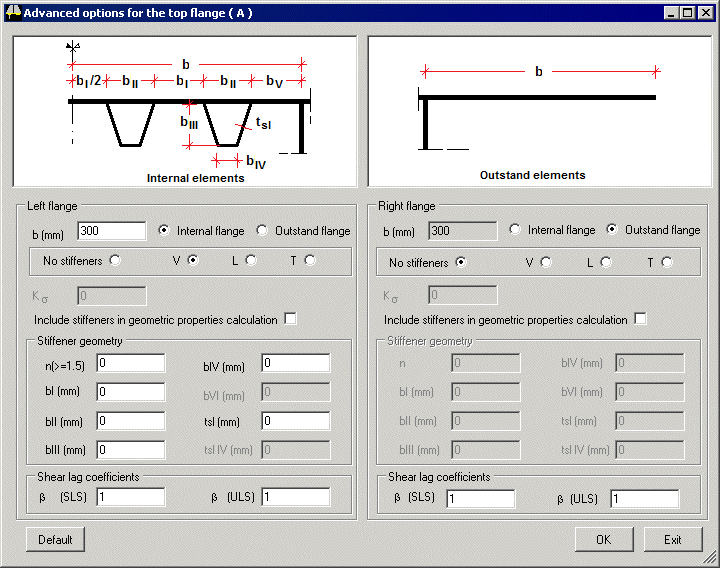Screen dimensions: 720x568
Task: Click the left flange bIV (mm) field
Action: [295, 363]
